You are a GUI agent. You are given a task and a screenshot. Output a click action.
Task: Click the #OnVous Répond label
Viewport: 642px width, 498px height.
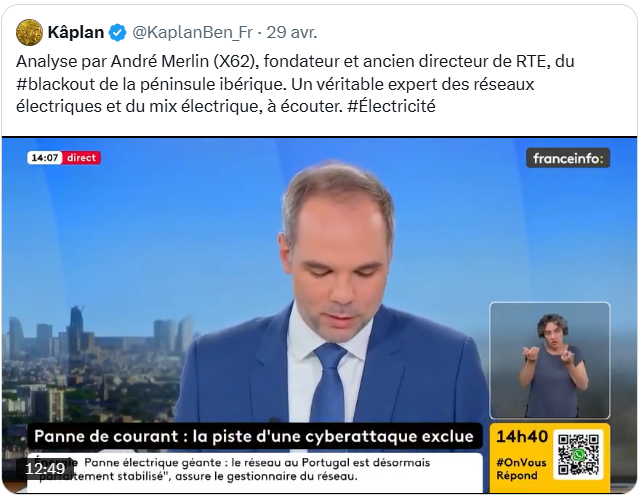(521, 469)
